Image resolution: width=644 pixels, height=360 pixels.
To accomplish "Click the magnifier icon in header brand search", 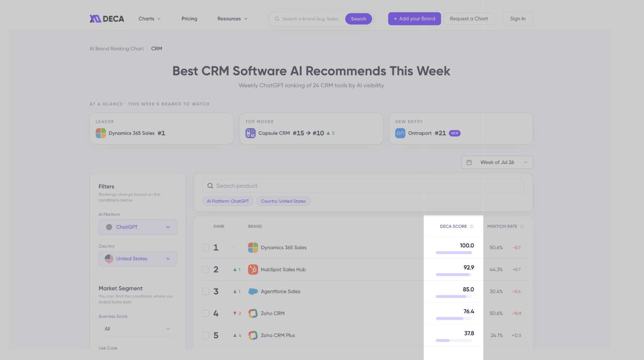I will pos(277,19).
